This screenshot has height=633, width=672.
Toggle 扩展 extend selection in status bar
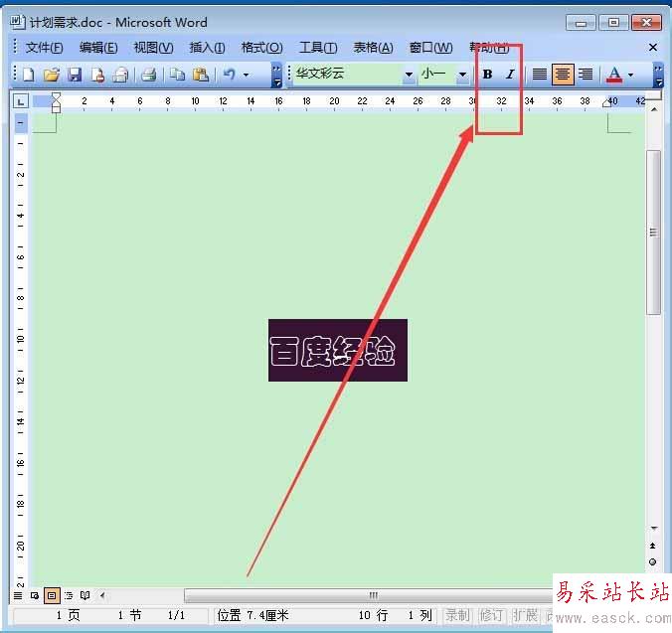526,615
